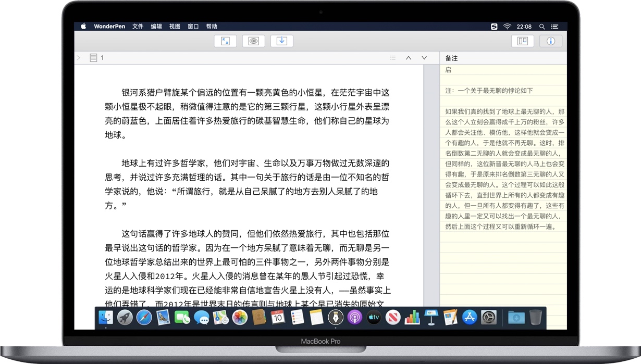Open Safari from the Dock
The image size is (641, 364).
[144, 317]
